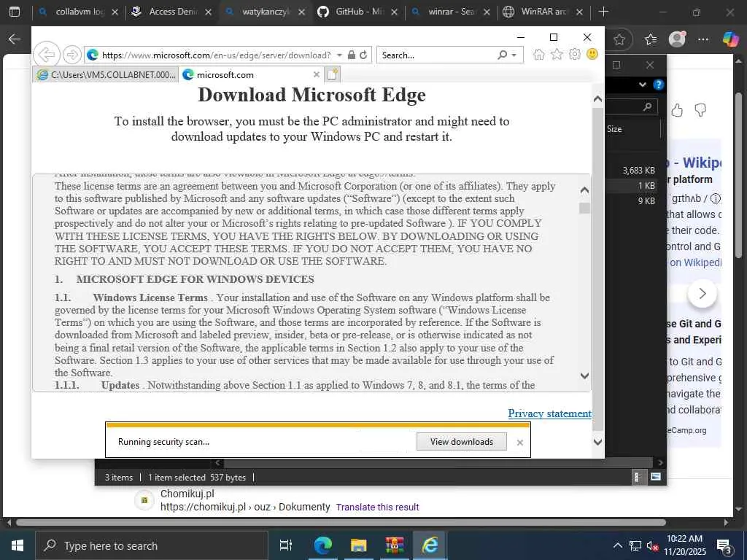Open Task View on the taskbar
Screen dimensions: 747x560
pyautogui.click(x=286, y=545)
